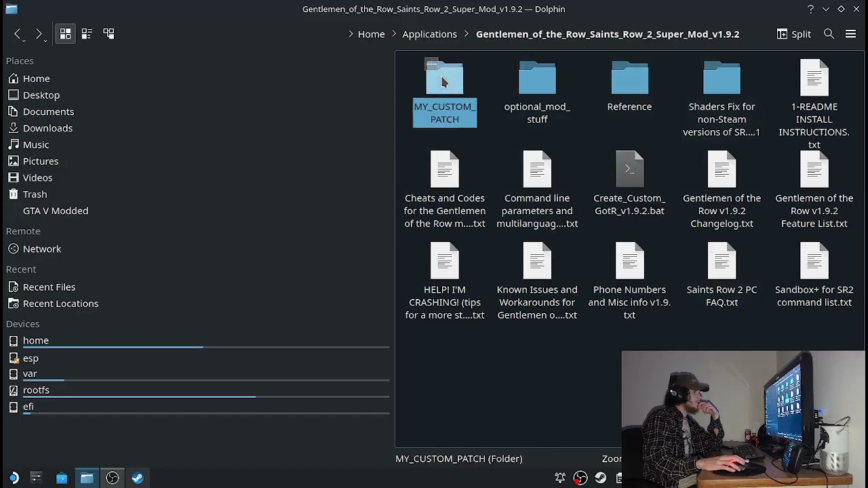Screen dimensions: 868x488
Task: Open the application launcher on the taskbar
Action: pos(14,478)
